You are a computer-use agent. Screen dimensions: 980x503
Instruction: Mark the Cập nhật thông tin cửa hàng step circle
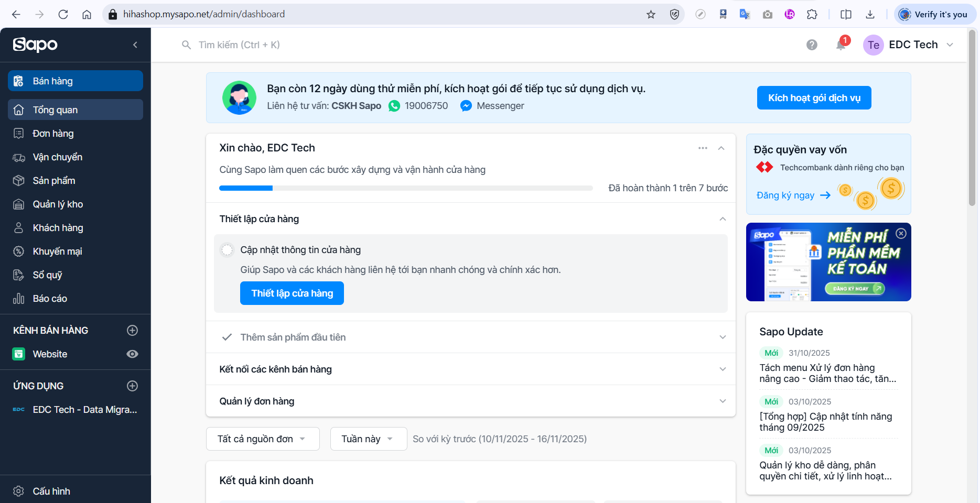[x=227, y=250]
